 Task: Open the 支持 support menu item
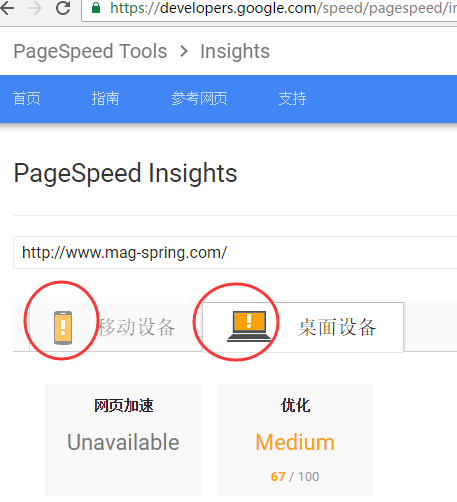point(292,99)
